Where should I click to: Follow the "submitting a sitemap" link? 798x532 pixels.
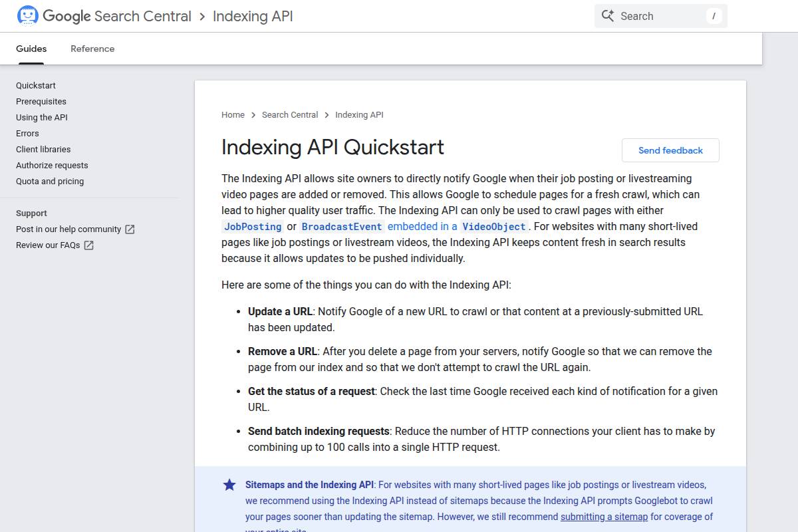click(x=604, y=517)
